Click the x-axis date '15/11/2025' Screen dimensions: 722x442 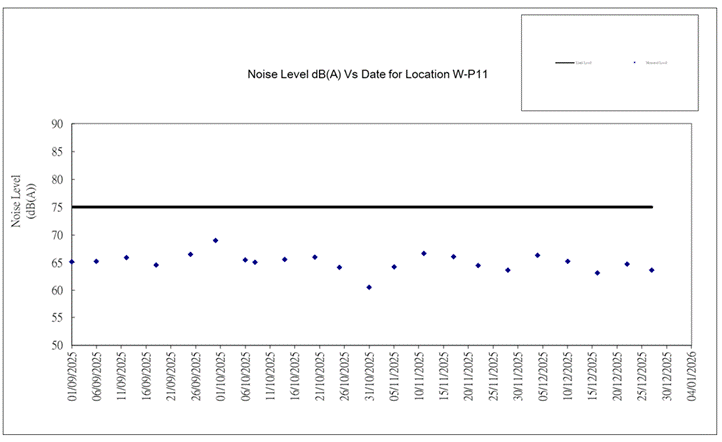444,376
